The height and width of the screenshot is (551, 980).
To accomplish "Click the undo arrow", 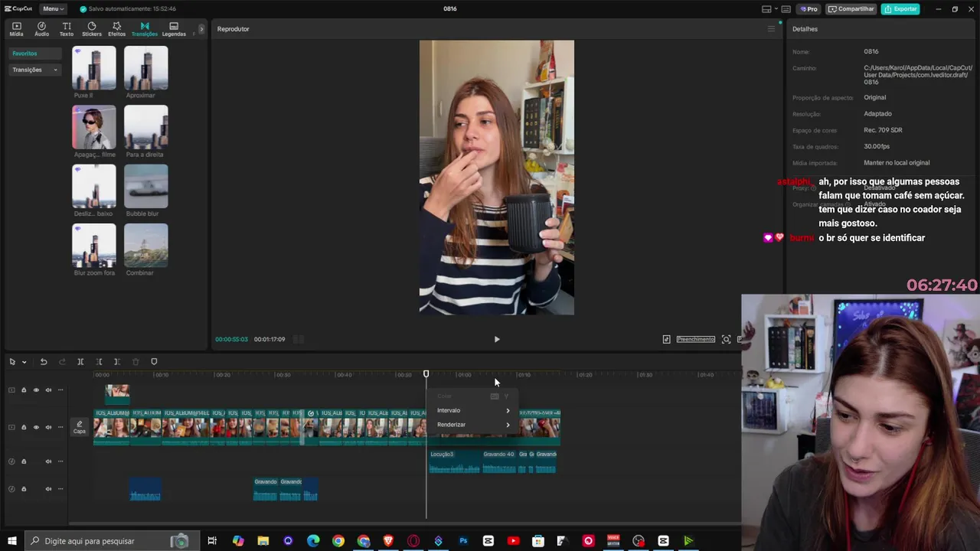I will [44, 362].
